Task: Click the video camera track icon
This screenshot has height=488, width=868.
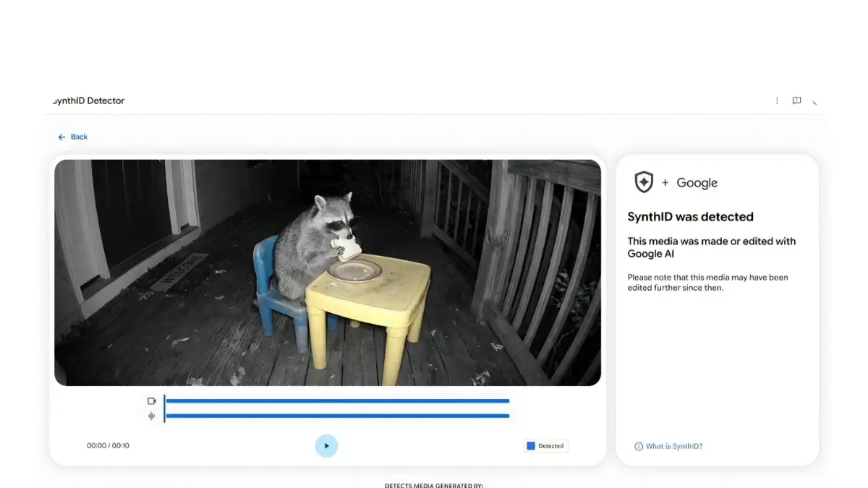Action: 152,401
